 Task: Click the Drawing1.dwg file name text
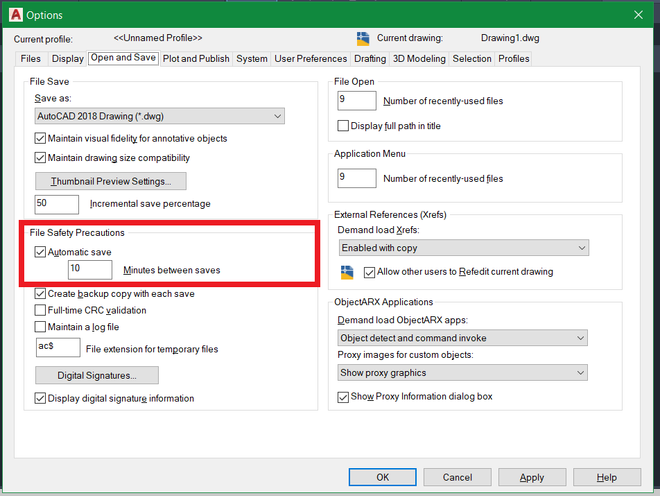pyautogui.click(x=510, y=38)
